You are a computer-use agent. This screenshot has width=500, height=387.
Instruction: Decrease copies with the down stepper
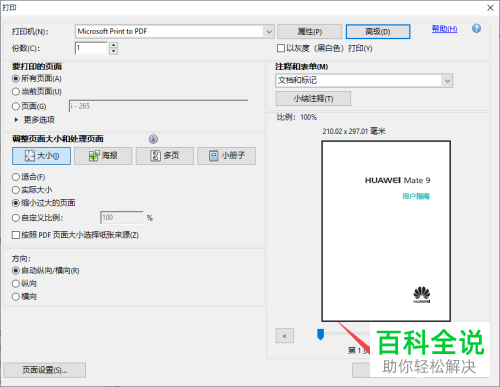click(114, 51)
